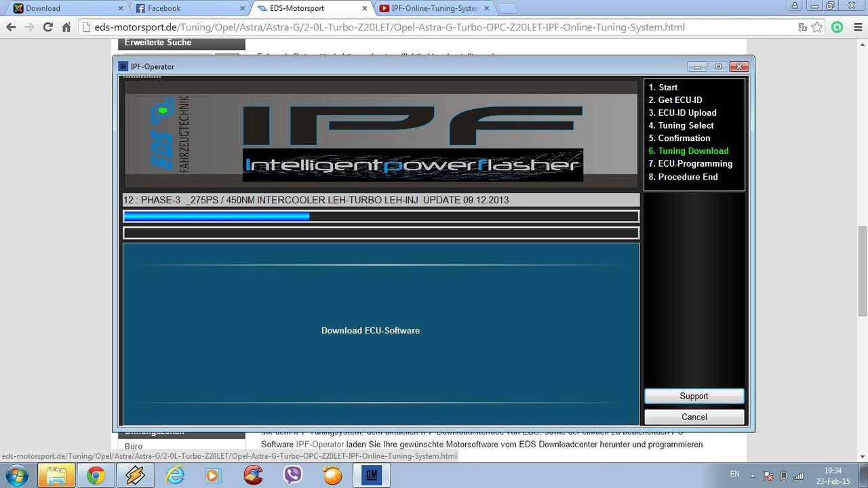
Task: Close the Facebook browser tab
Action: [x=243, y=9]
